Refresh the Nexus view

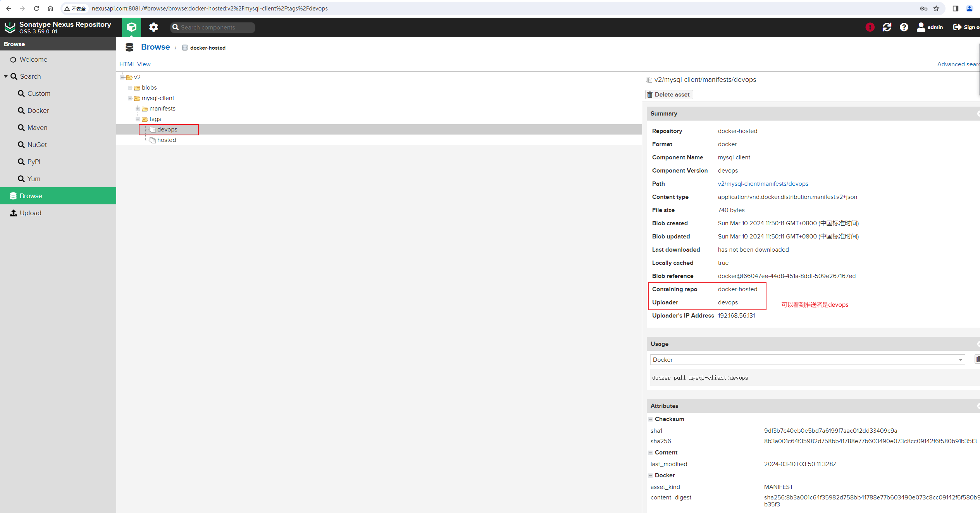click(x=887, y=27)
